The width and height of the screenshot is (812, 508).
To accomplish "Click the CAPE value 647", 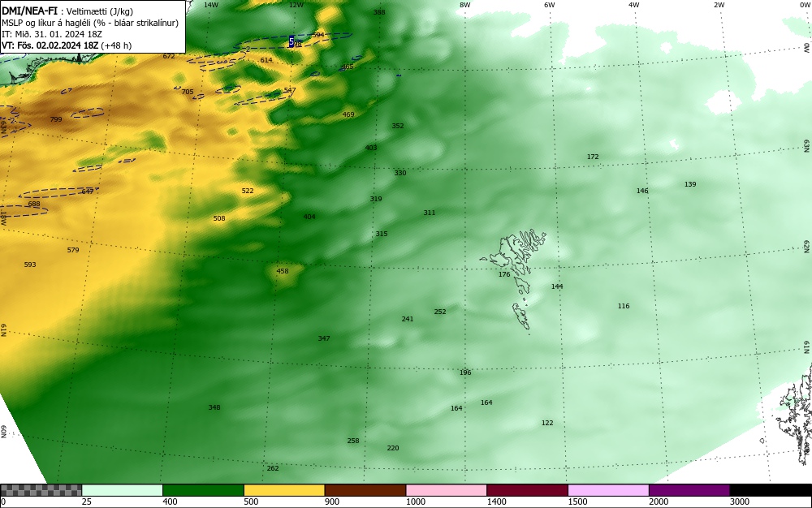I will click(x=88, y=192).
